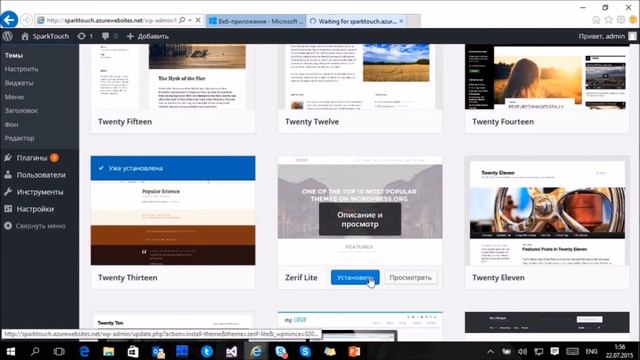640x360 pixels.
Task: Open Настроить submenu item
Action: pos(22,69)
